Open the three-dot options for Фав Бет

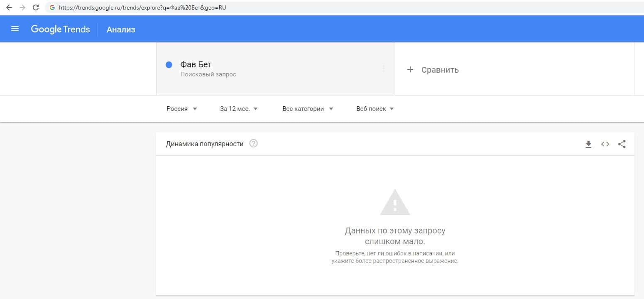tap(383, 69)
